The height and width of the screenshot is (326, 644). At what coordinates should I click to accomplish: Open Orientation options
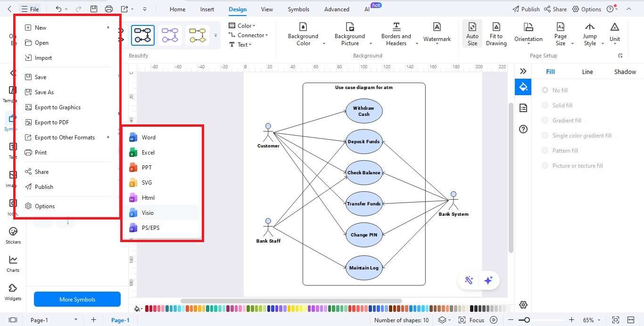pos(528,34)
